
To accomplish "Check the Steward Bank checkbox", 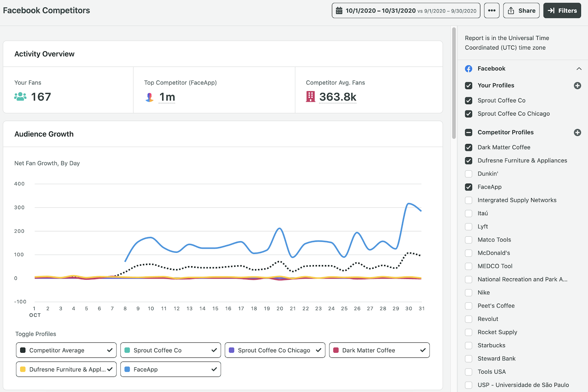I will pos(469,359).
